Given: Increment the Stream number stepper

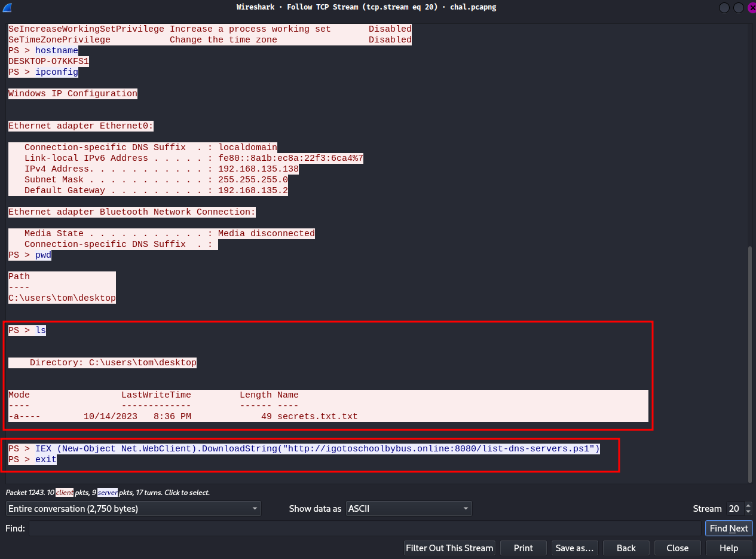Looking at the screenshot, I should (x=748, y=505).
